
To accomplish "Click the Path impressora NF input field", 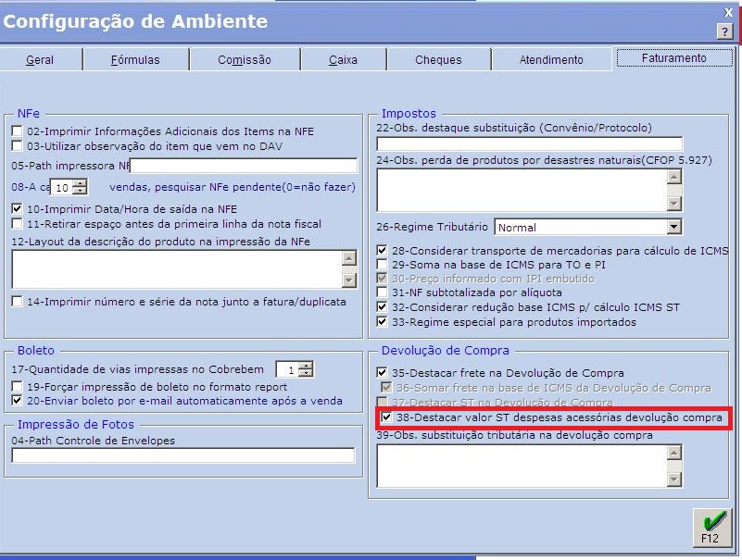I will click(x=241, y=166).
